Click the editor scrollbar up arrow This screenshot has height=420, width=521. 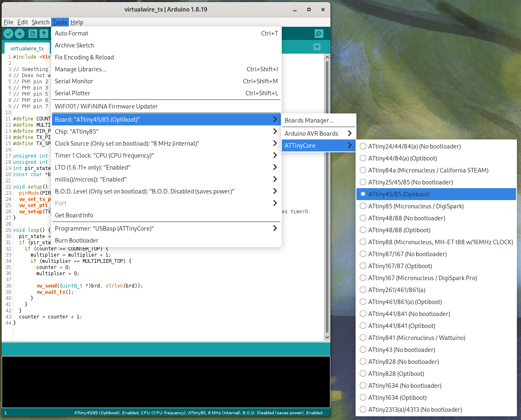(327, 57)
